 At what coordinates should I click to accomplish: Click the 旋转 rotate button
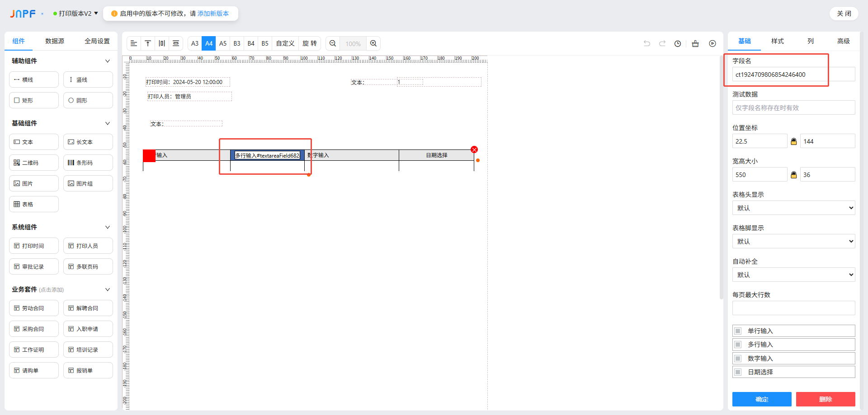(310, 43)
